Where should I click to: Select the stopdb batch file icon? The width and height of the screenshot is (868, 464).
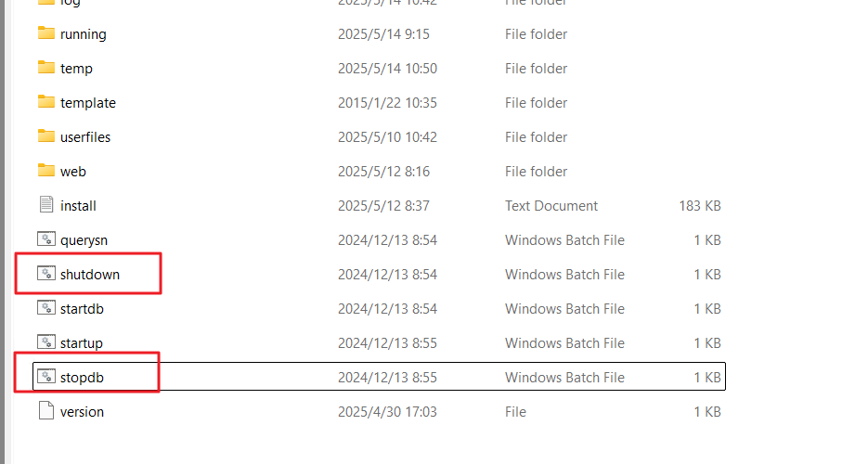[x=45, y=376]
